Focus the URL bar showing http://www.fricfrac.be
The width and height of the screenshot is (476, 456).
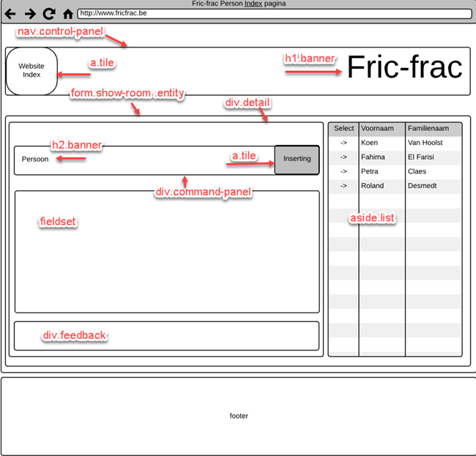point(275,14)
